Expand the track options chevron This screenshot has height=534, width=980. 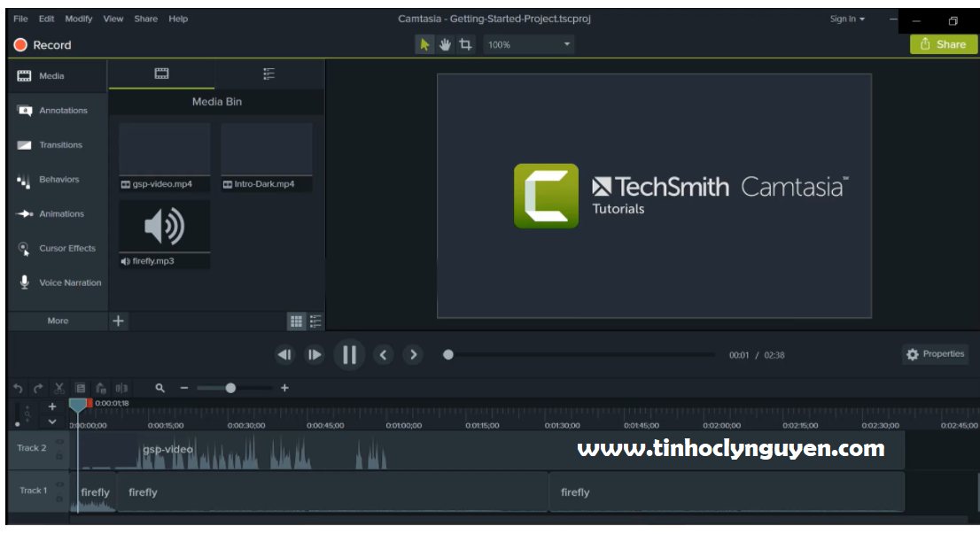(x=52, y=422)
